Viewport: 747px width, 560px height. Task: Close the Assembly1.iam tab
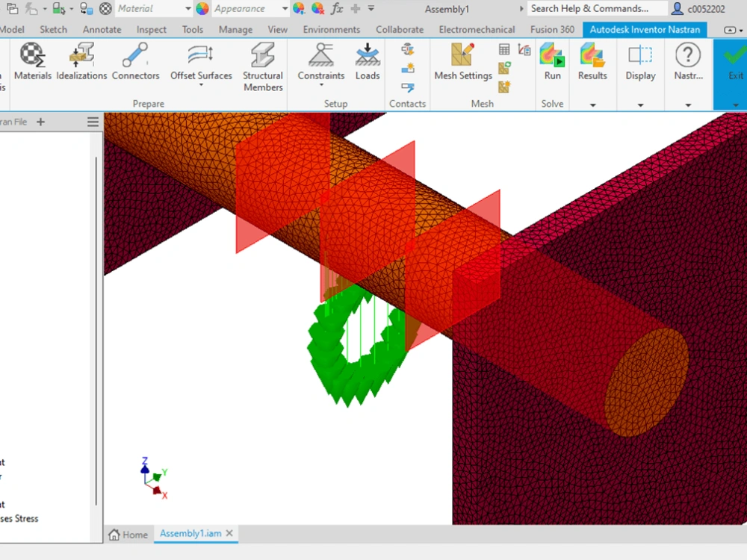click(x=229, y=534)
